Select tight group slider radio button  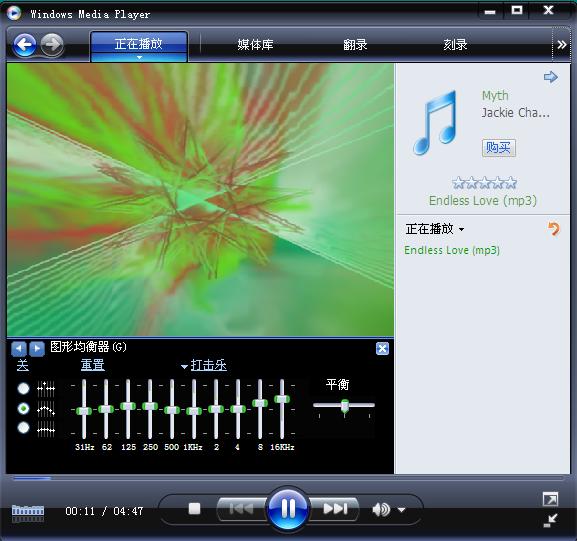click(x=24, y=428)
